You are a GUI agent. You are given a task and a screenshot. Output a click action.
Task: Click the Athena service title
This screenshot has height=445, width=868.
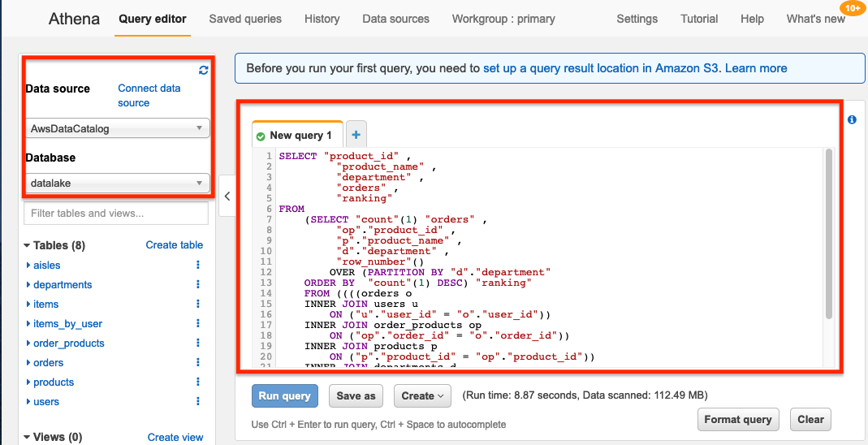coord(74,19)
